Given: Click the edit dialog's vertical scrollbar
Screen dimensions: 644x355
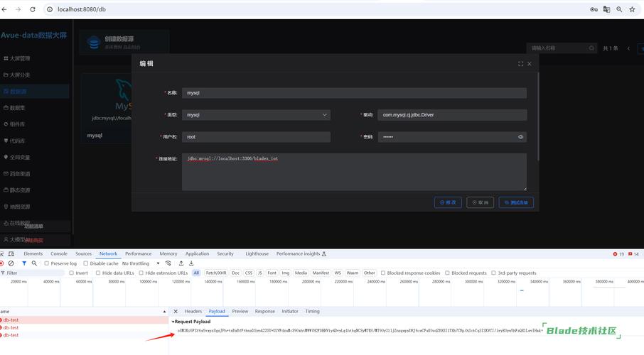Looking at the screenshot, I should [x=537, y=116].
